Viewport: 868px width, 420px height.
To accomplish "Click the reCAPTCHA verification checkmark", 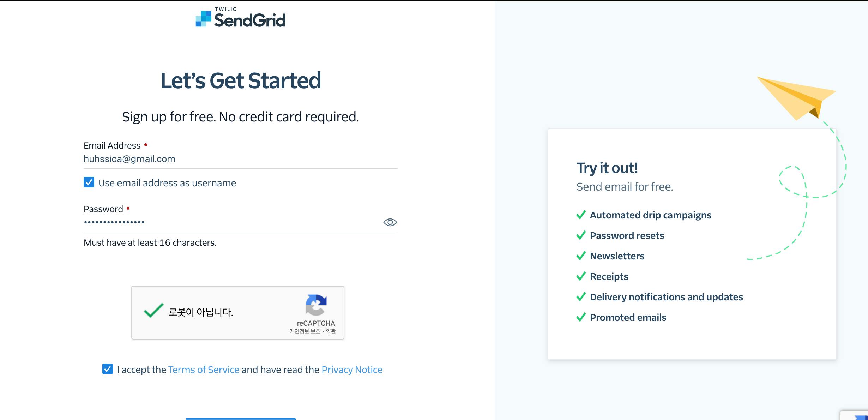I will (x=153, y=311).
